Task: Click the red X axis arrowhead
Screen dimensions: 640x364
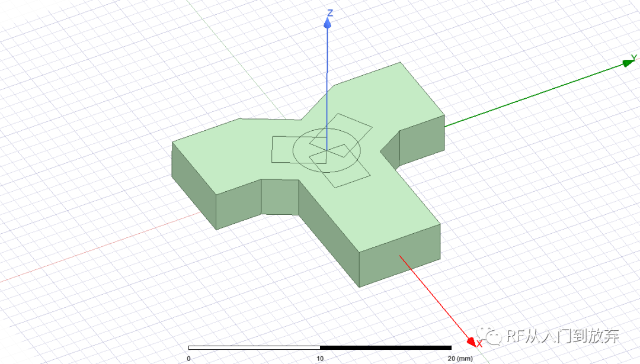Action: (472, 342)
